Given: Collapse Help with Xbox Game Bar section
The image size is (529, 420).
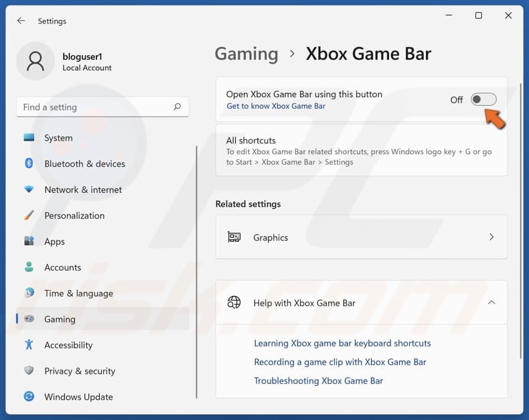Looking at the screenshot, I should click(492, 302).
